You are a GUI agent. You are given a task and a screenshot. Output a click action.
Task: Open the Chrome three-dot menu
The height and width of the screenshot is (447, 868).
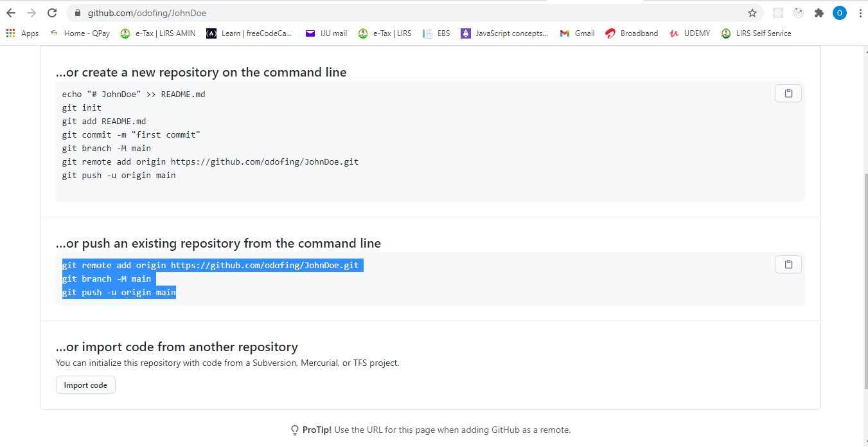(x=860, y=13)
